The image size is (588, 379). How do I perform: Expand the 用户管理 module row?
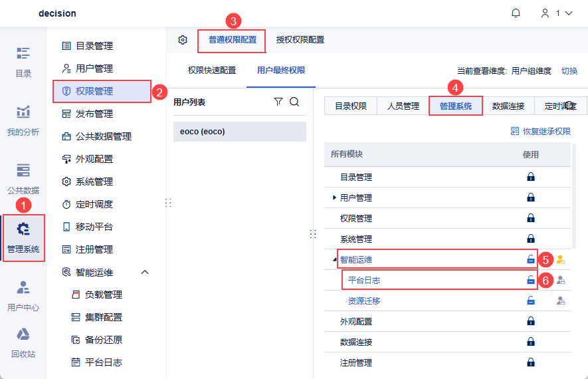pos(334,197)
